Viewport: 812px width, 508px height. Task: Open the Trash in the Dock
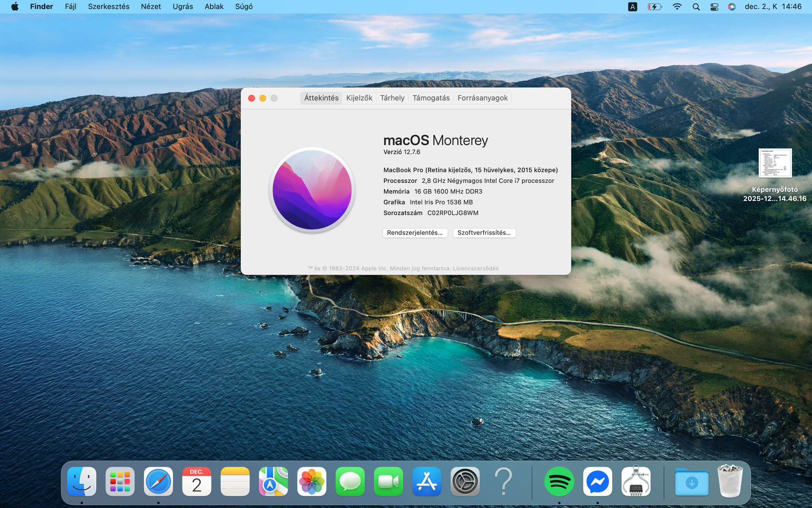point(730,480)
